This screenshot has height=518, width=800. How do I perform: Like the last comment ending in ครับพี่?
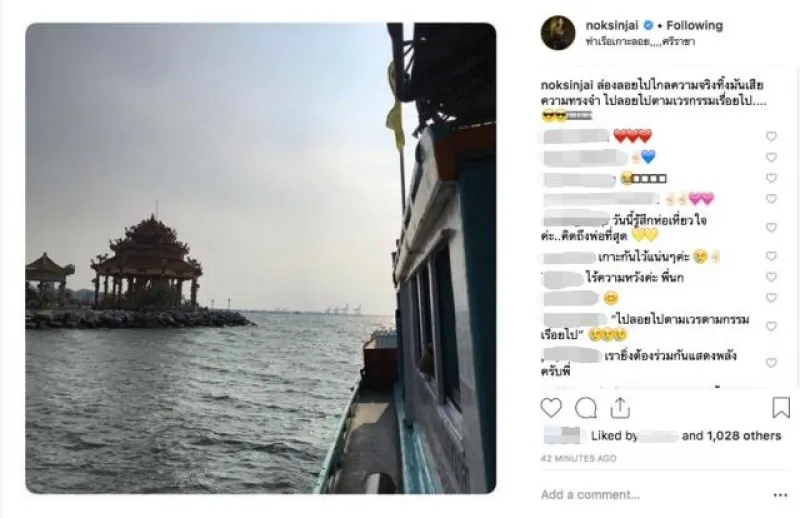coord(771,363)
